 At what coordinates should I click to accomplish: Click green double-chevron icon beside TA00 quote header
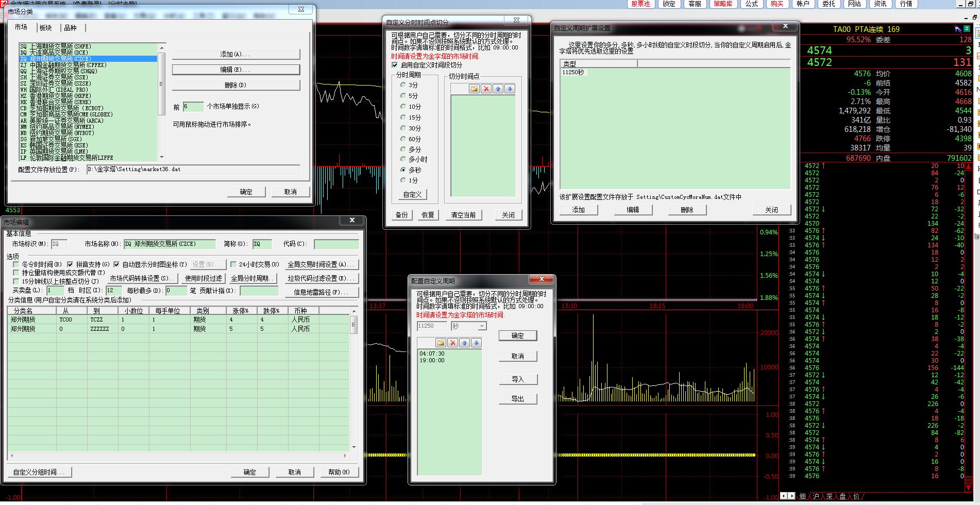coord(967,29)
